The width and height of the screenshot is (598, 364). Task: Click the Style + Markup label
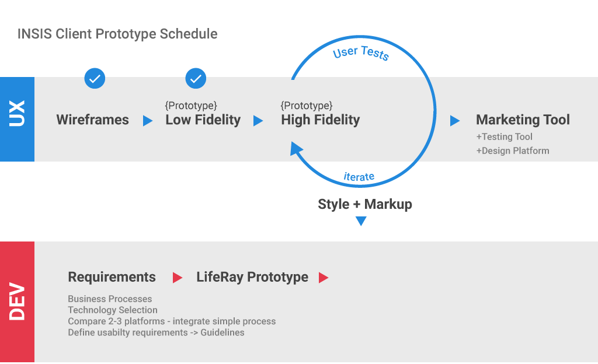pos(365,204)
